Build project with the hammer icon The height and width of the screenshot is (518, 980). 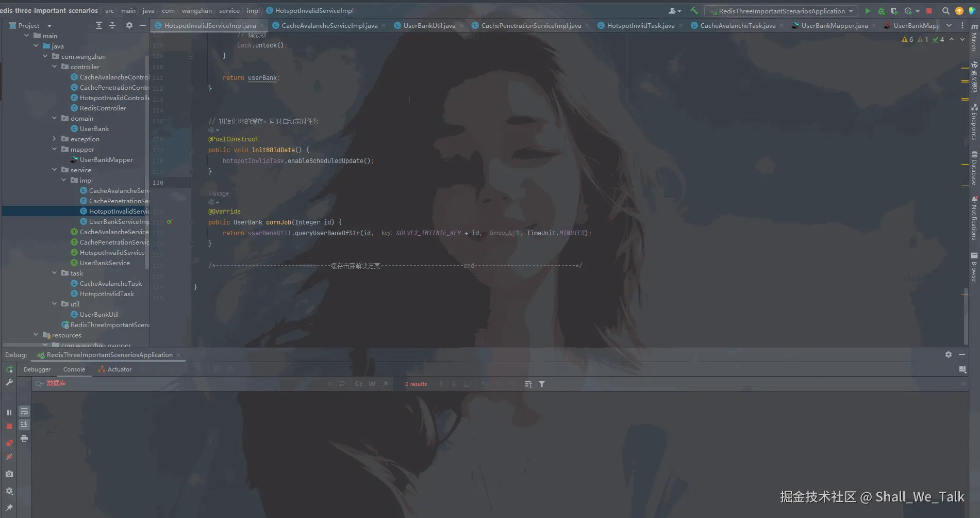(694, 11)
